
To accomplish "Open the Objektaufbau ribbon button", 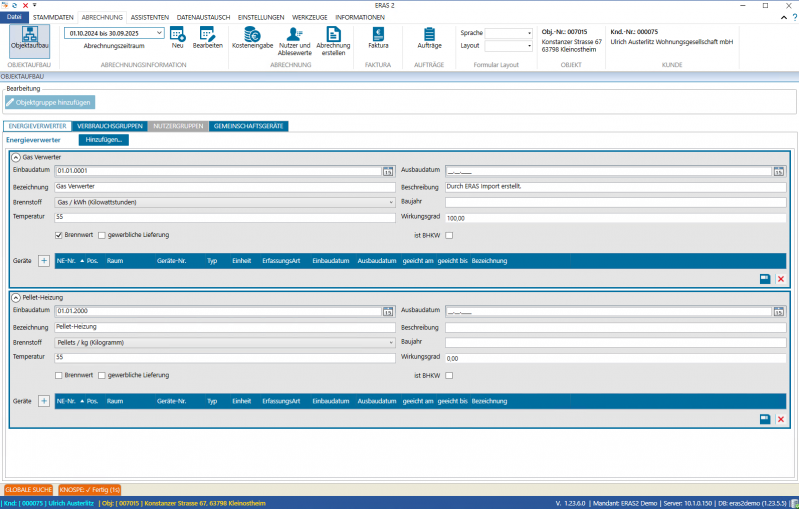I will (x=30, y=39).
